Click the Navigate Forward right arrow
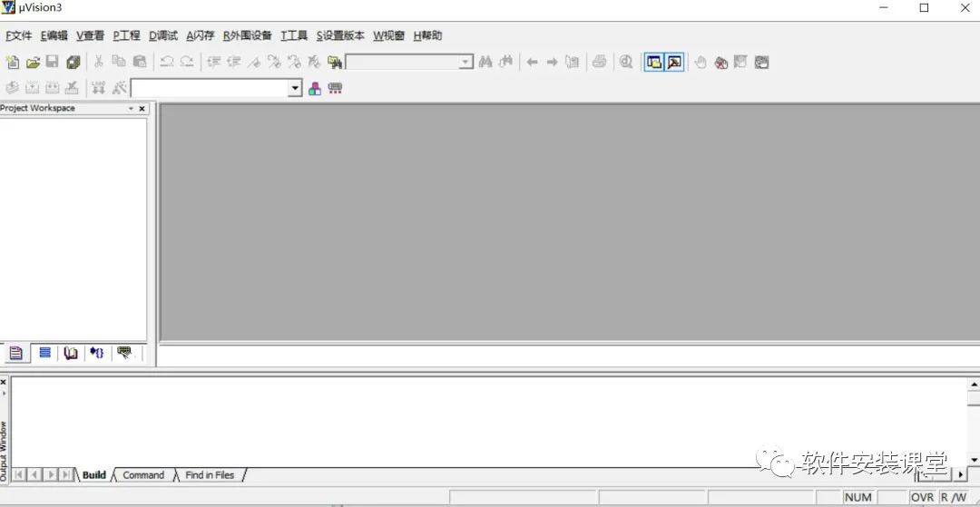980x507 pixels. click(552, 62)
